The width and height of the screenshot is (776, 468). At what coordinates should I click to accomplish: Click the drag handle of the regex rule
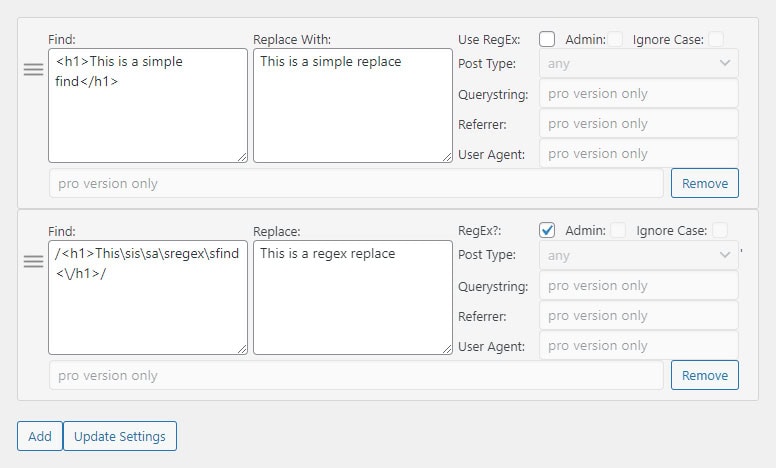pos(34,261)
